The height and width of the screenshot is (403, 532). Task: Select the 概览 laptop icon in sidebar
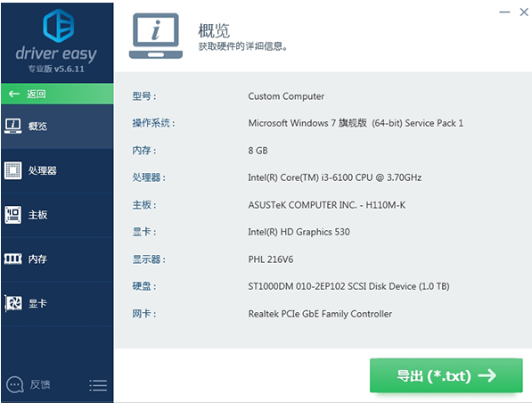(x=12, y=126)
